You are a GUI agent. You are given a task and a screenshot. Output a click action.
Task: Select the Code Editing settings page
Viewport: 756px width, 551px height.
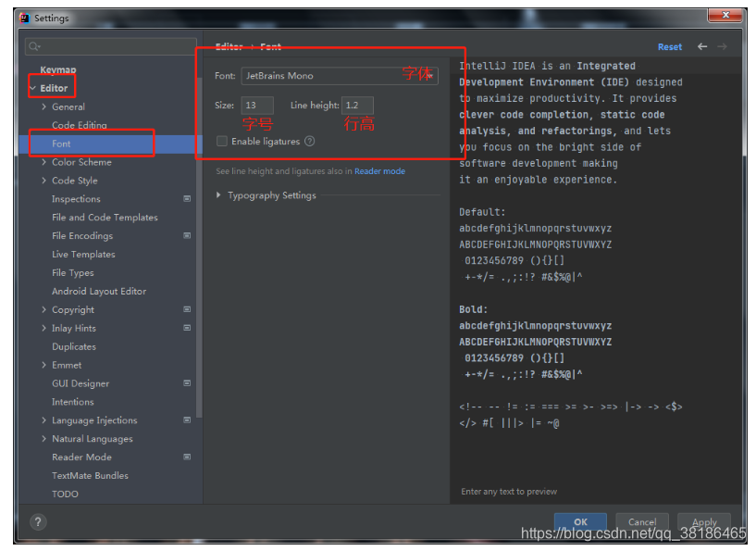point(80,125)
